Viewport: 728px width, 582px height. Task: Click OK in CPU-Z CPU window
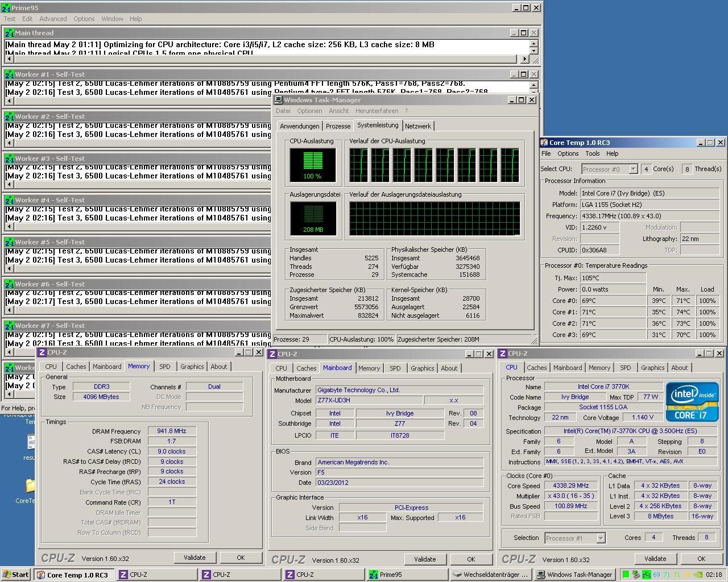point(701,559)
